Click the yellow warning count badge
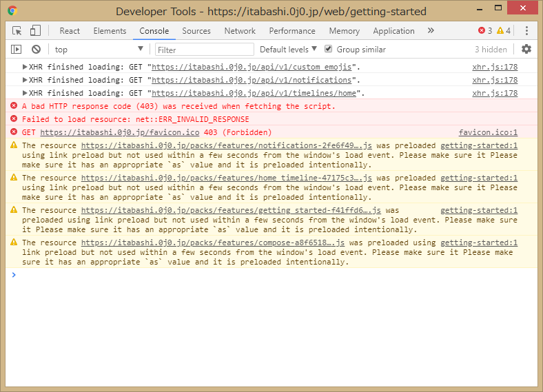 (x=504, y=31)
